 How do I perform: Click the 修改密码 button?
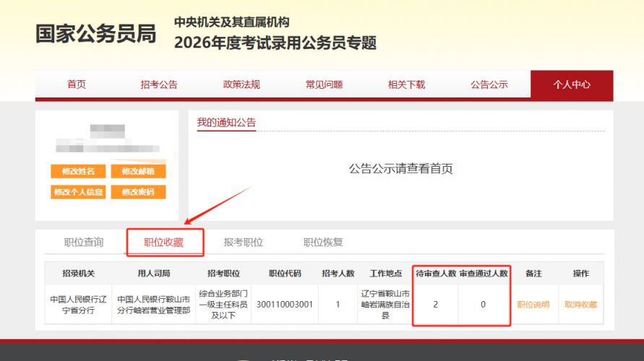[x=138, y=192]
